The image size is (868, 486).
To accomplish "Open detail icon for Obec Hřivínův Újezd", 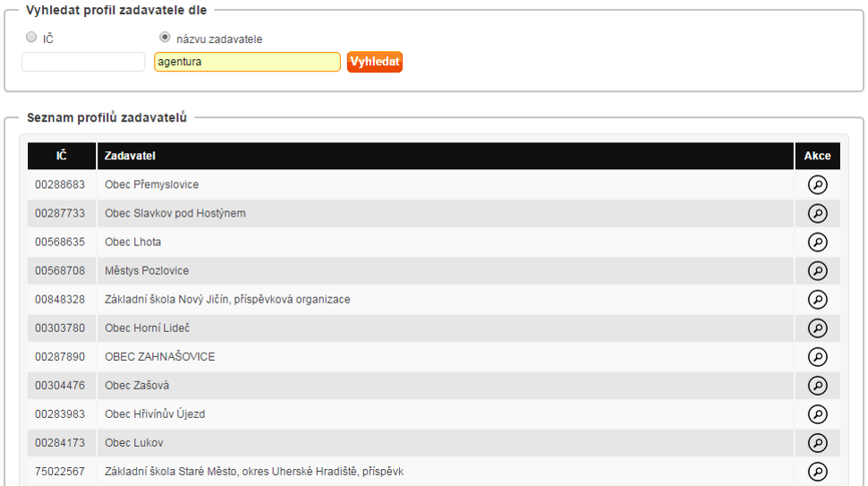I will point(817,414).
